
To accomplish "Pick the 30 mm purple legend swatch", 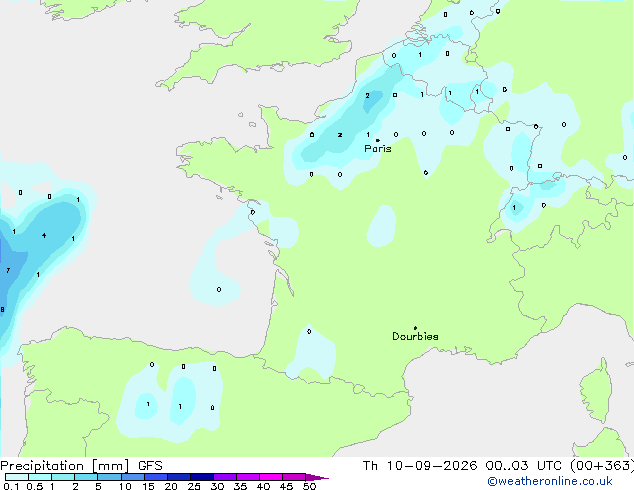I will (x=225, y=477).
